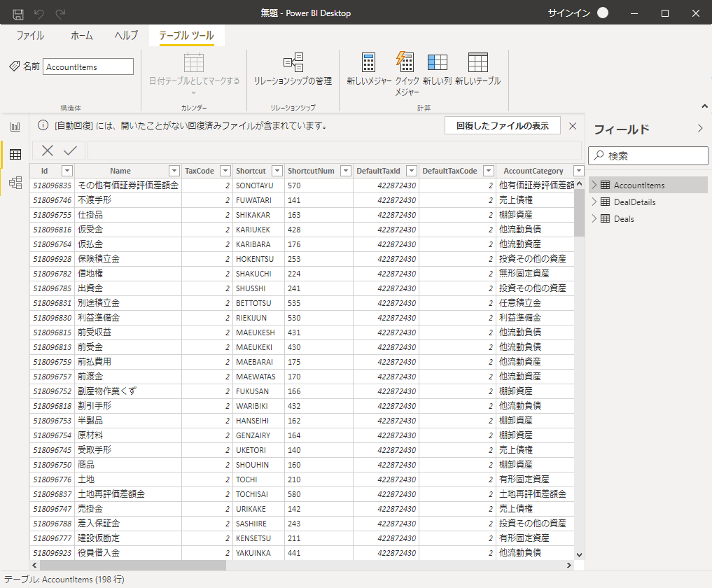
Task: Open the AccountCategory column filter dropdown
Action: (x=578, y=171)
